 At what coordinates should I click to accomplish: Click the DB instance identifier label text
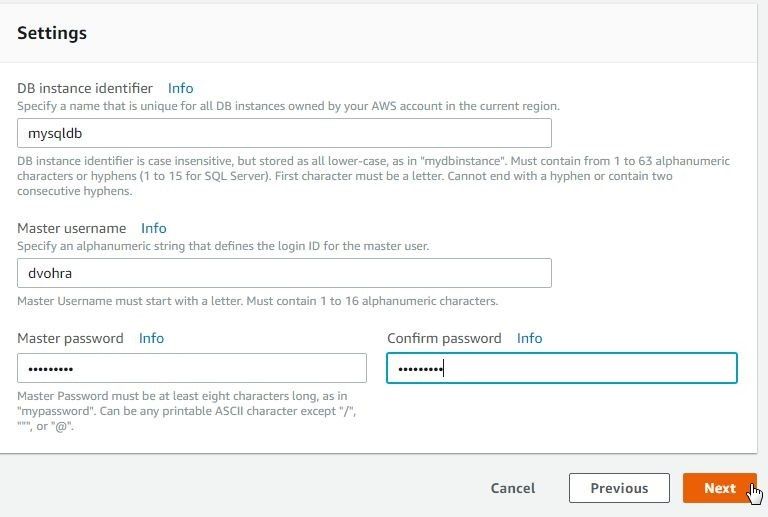click(85, 88)
